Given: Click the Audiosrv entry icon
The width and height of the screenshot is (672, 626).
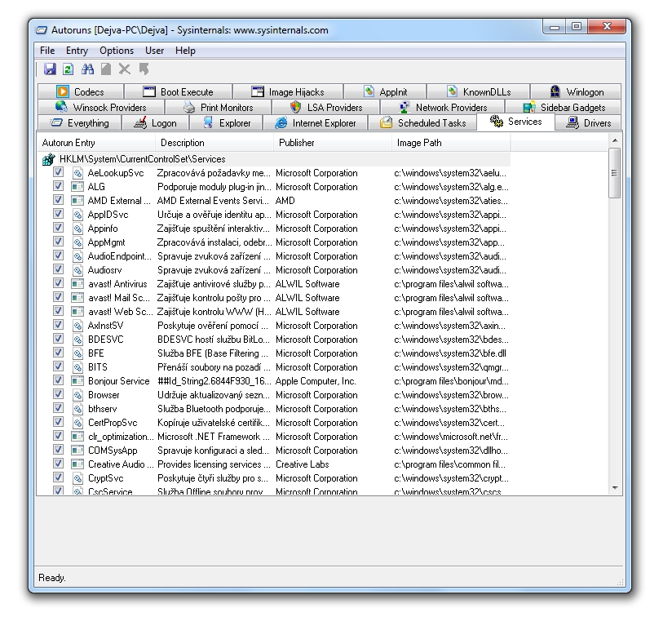Looking at the screenshot, I should click(77, 270).
